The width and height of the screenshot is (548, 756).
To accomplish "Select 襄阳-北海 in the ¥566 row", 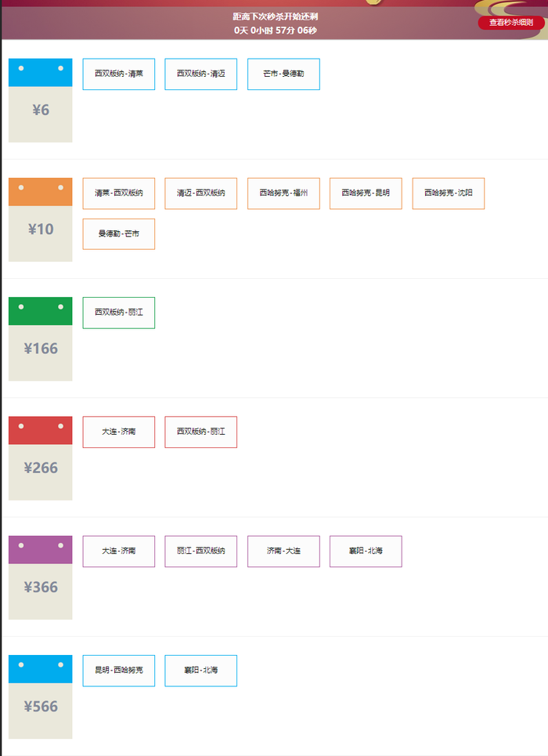I will [x=200, y=671].
